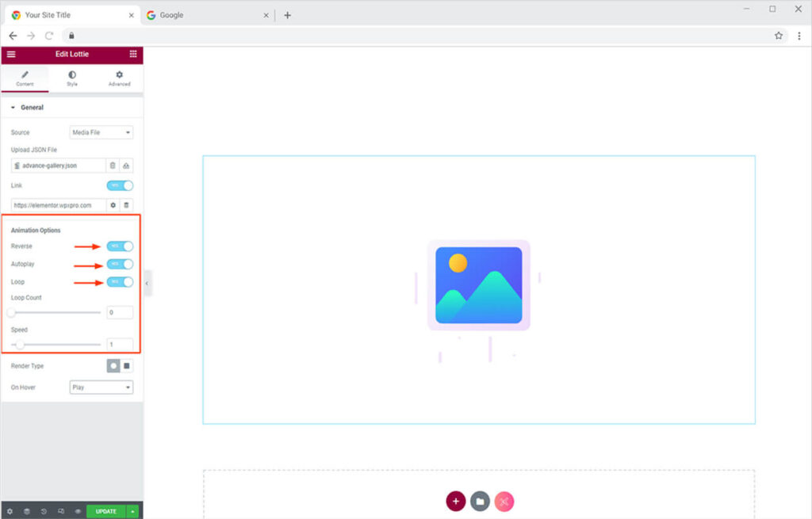Open the widgets grid panel
This screenshot has height=519, width=812.
(x=132, y=54)
